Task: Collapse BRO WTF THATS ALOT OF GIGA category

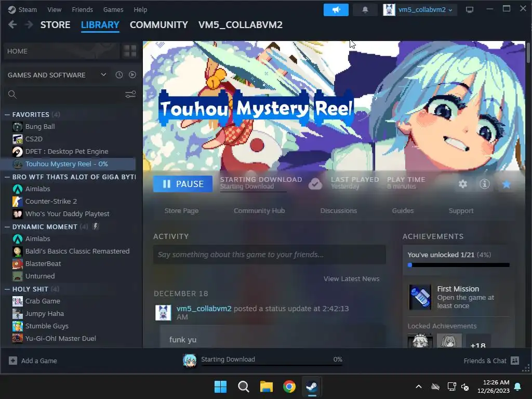Action: tap(7, 177)
